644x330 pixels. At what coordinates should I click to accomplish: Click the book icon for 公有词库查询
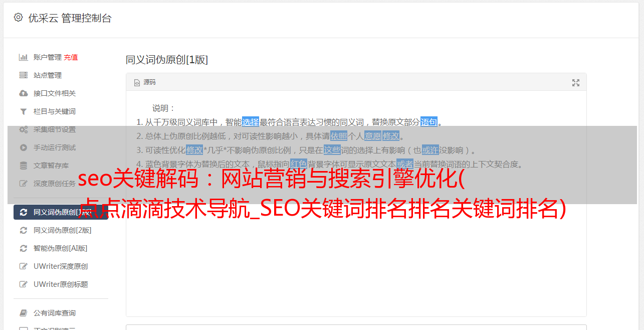[x=23, y=313]
